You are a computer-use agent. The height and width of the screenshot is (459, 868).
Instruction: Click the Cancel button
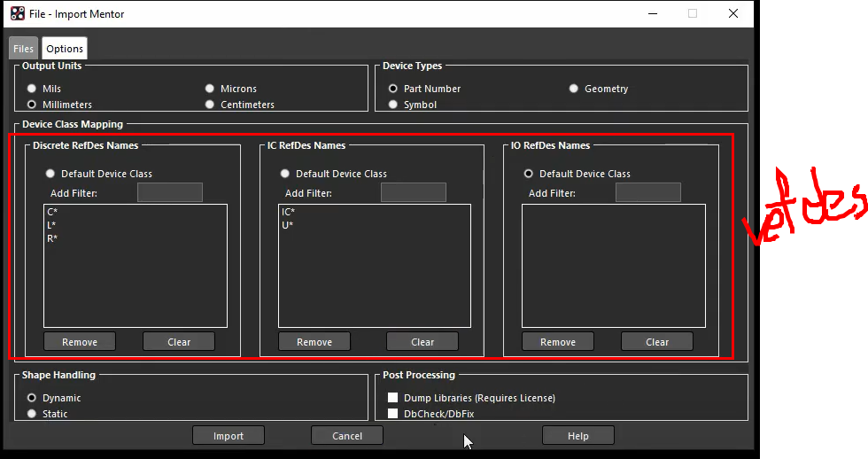tap(347, 436)
